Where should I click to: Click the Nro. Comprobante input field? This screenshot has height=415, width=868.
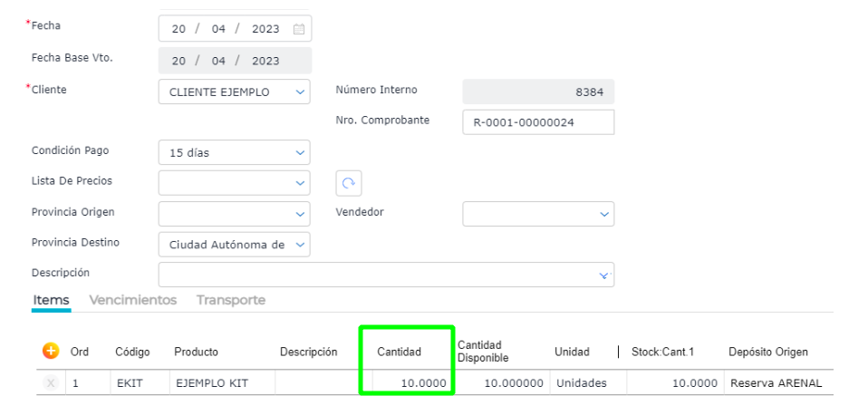point(538,122)
